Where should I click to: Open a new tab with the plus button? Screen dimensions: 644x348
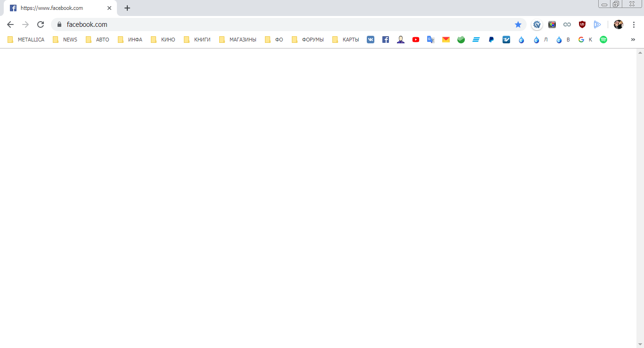tap(127, 8)
